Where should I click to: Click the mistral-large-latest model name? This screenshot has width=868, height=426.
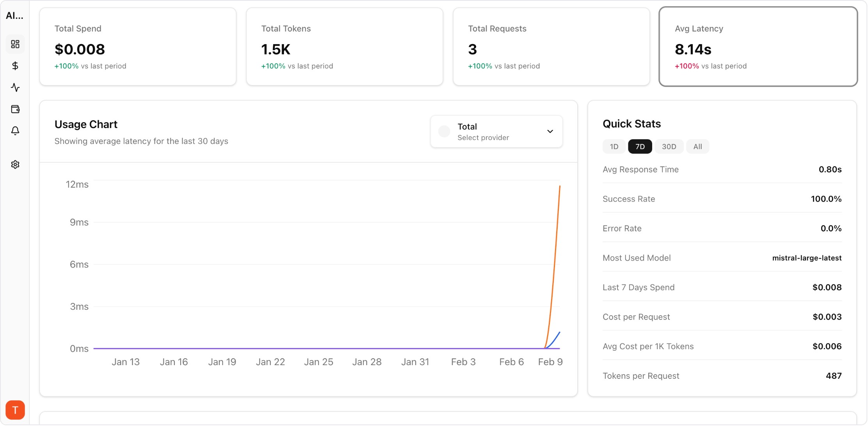point(806,258)
